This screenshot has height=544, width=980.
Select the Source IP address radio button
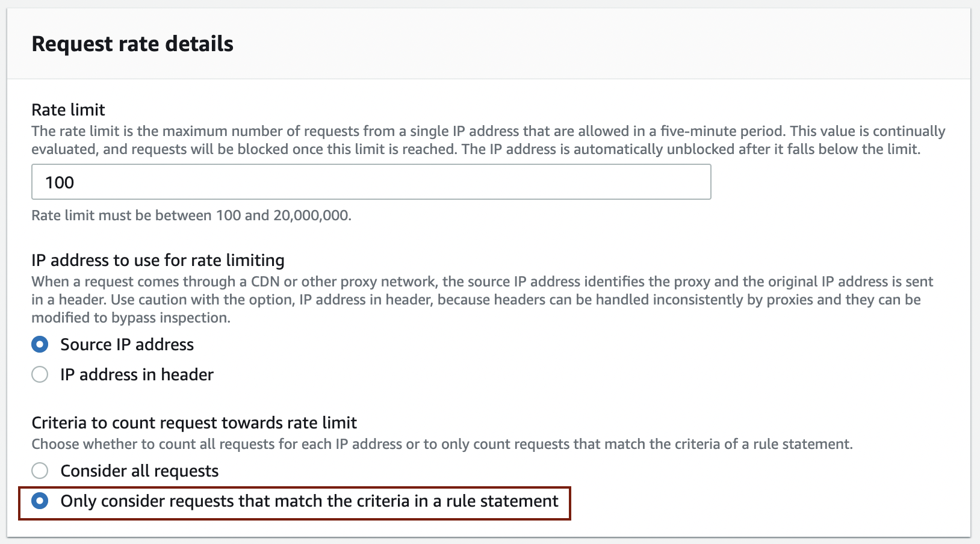tap(40, 344)
